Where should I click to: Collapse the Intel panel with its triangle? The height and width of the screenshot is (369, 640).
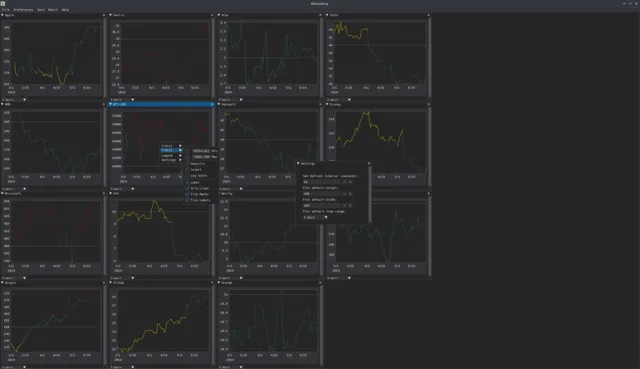[327, 15]
